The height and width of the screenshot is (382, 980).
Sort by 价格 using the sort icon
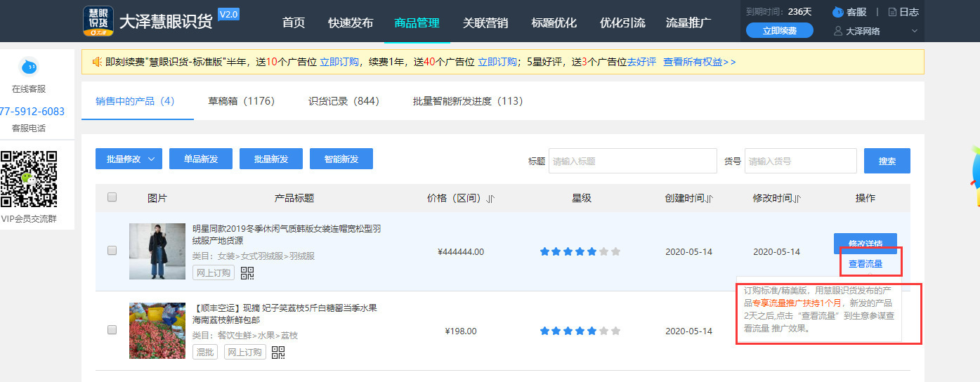tap(490, 199)
